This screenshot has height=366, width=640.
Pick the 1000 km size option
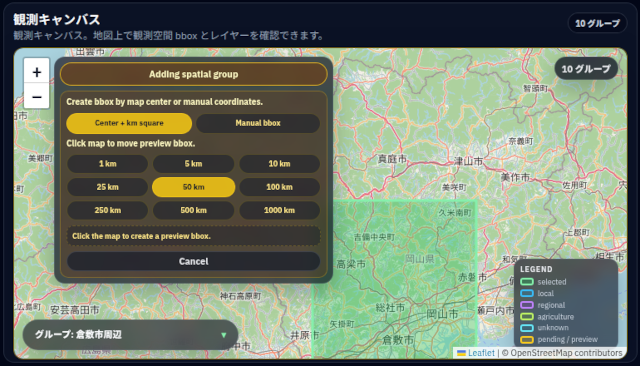[x=279, y=210]
